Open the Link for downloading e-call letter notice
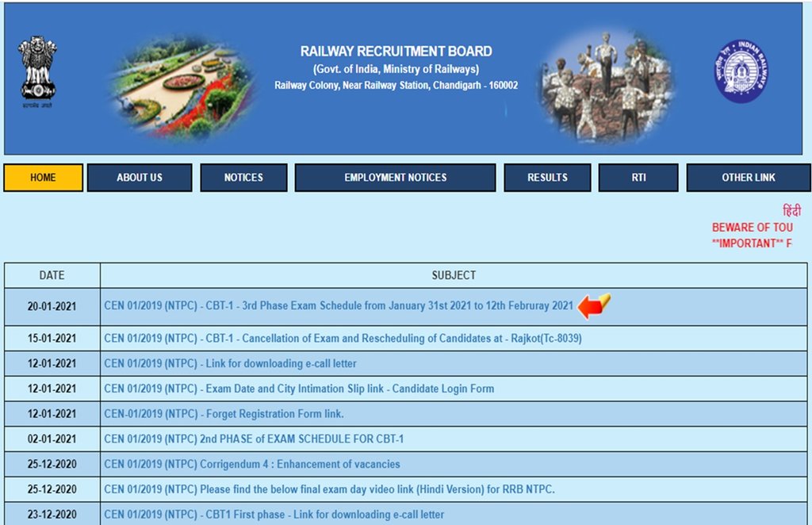This screenshot has width=812, height=525. pyautogui.click(x=231, y=363)
